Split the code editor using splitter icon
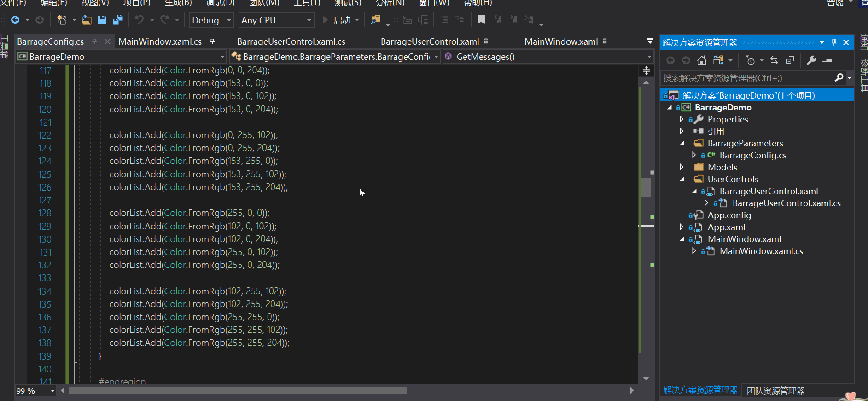The height and width of the screenshot is (401, 868). (x=647, y=70)
